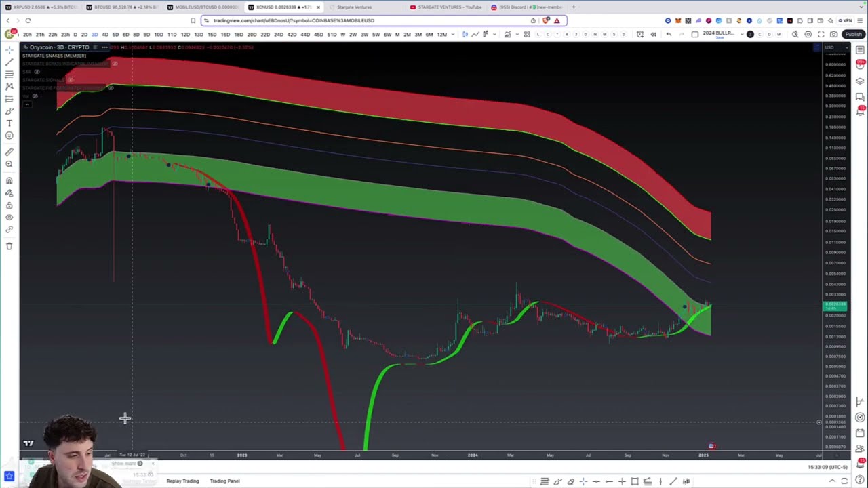The image size is (868, 488).
Task: Select the 3D timeframe interval
Action: click(x=94, y=35)
